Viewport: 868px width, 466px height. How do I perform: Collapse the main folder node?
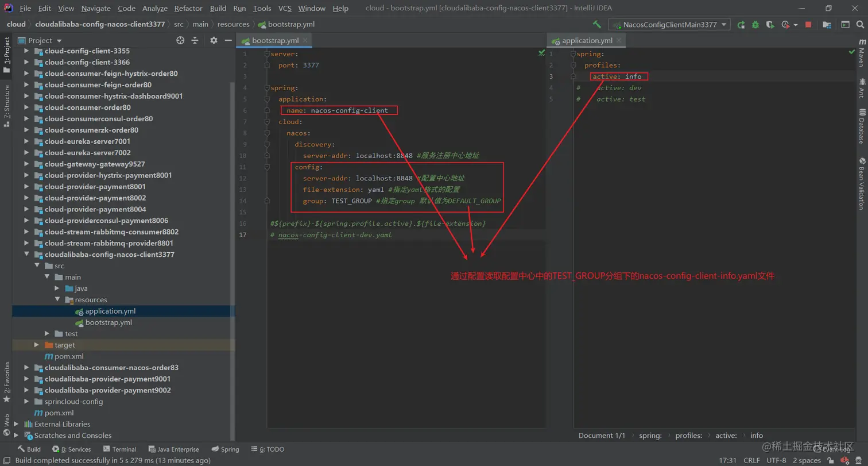pos(47,277)
